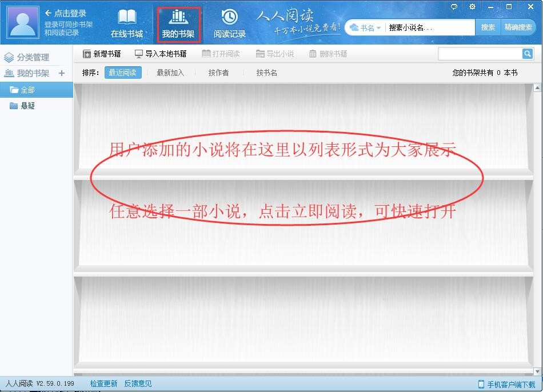Click scrollbar down arrow
The image size is (543, 392).
coord(537,371)
